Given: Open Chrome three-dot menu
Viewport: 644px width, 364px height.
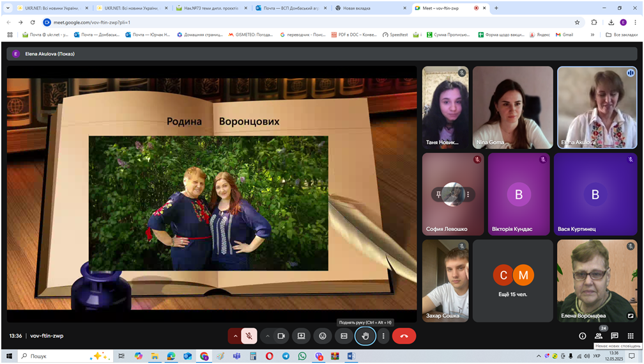Looking at the screenshot, I should (x=635, y=22).
